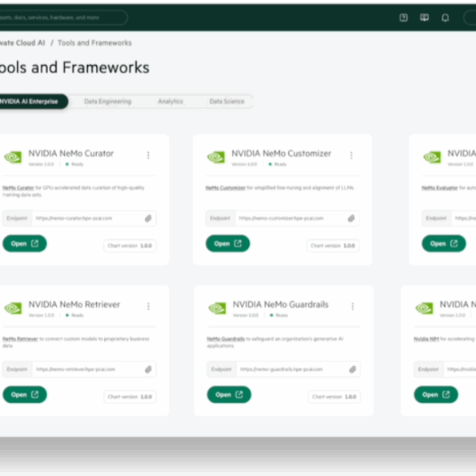The width and height of the screenshot is (476, 476).
Task: Click the search field in top bar
Action: [63, 18]
